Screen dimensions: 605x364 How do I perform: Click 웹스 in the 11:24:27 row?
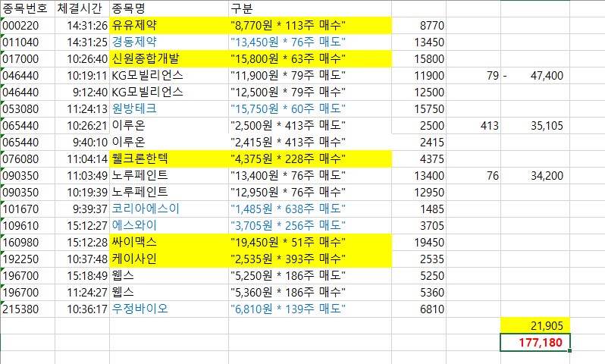click(x=169, y=292)
